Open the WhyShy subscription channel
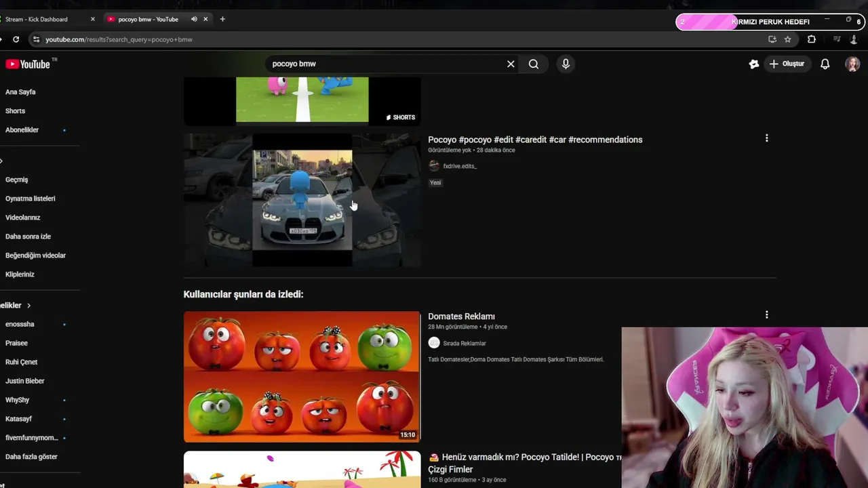The height and width of the screenshot is (488, 868). point(17,400)
